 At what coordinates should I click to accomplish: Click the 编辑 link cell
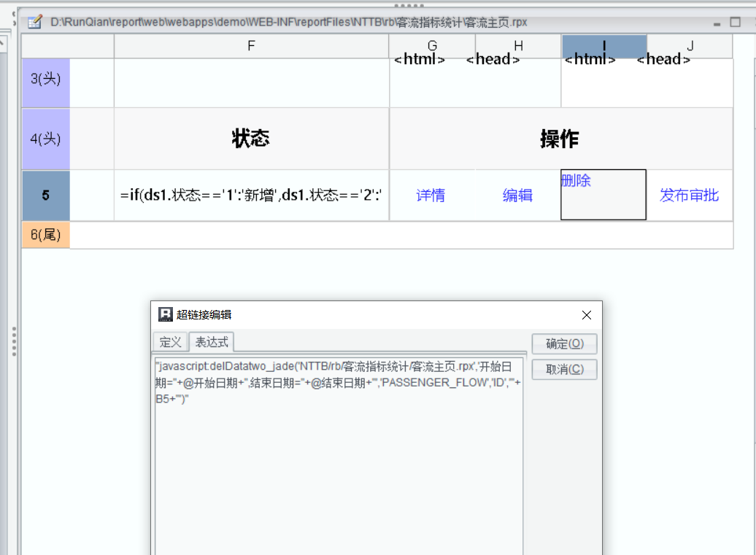(517, 195)
